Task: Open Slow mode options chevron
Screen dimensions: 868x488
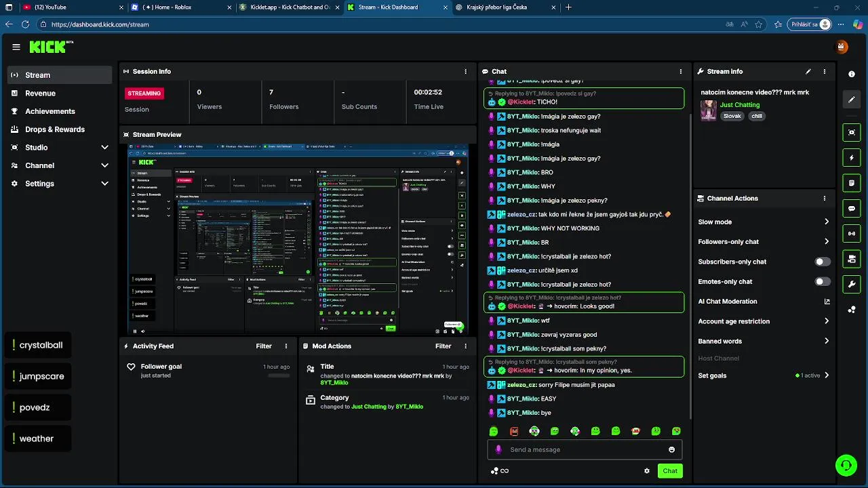Action: (827, 222)
